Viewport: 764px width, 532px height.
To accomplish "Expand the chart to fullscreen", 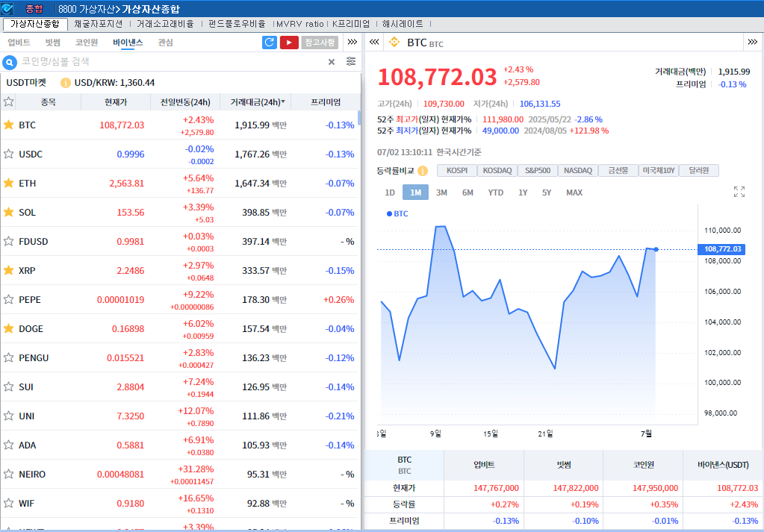I will (739, 192).
